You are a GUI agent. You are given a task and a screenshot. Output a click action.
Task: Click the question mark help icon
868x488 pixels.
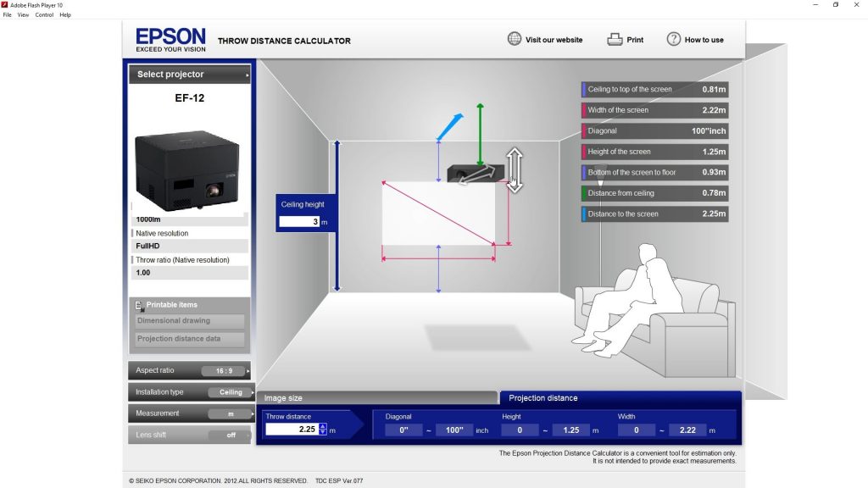(673, 39)
